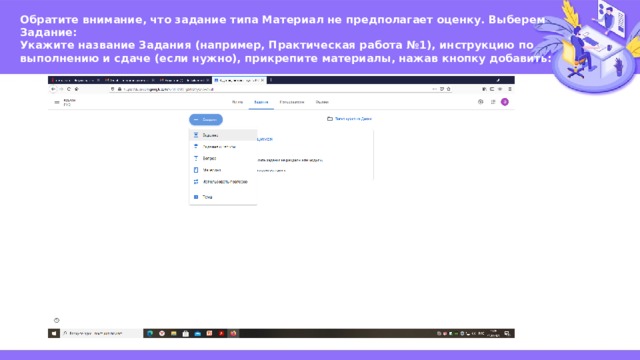Click the browser home icon
Viewport: 640px width, 360px height.
(76, 89)
